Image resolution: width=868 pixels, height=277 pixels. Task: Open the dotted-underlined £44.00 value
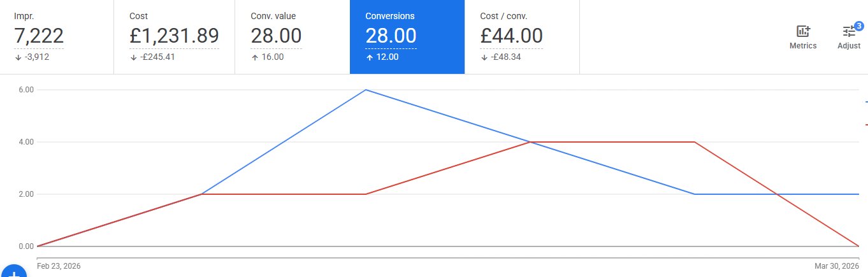click(x=512, y=36)
